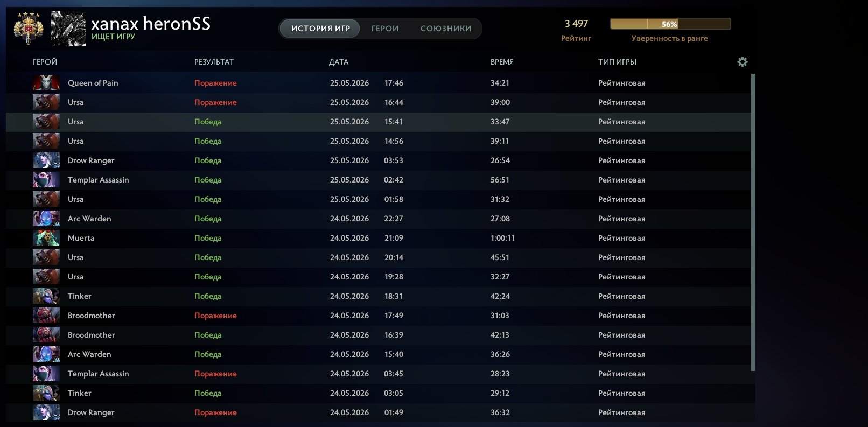Click the xanax heronSS profile avatar
This screenshot has height=427, width=868.
[68, 29]
